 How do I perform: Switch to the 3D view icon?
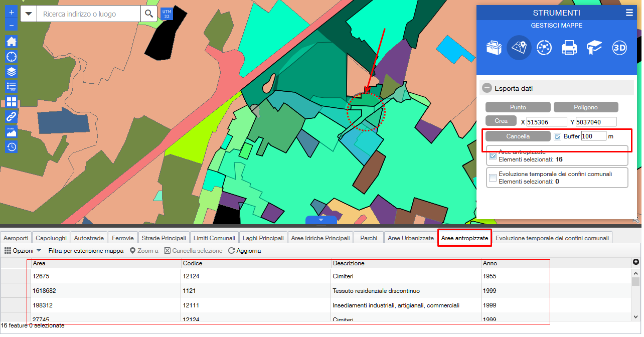(x=619, y=48)
